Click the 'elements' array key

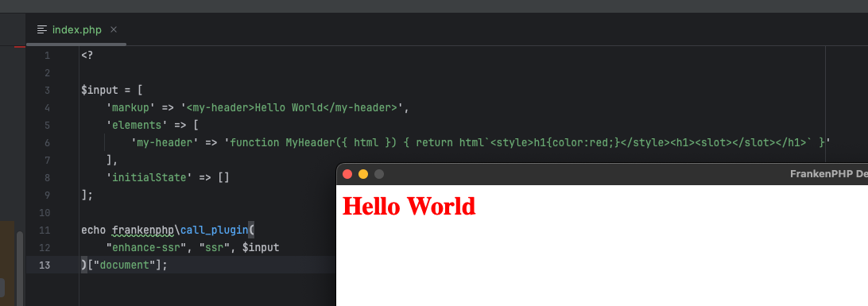[138, 125]
